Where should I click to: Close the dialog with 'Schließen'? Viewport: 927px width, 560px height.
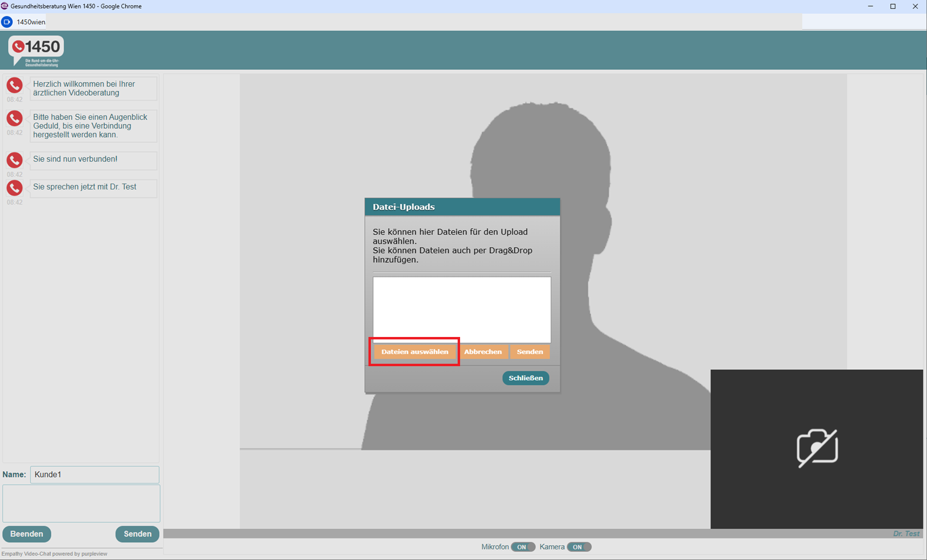coord(525,378)
